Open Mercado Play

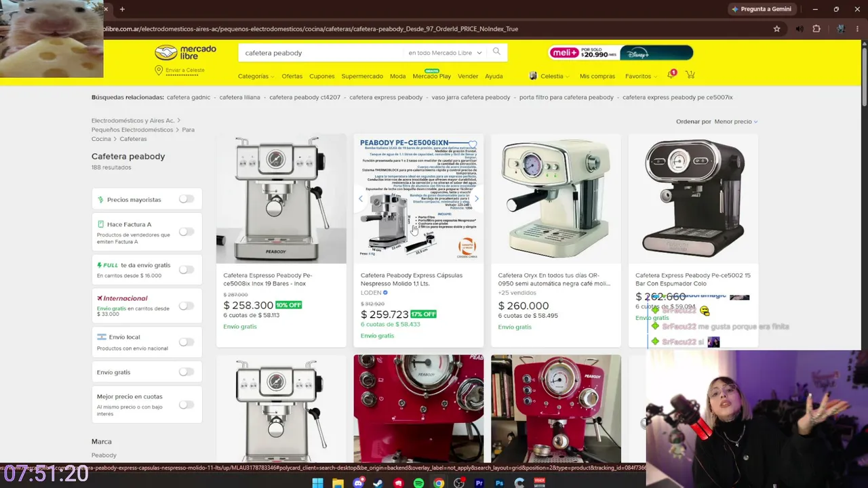tap(432, 75)
